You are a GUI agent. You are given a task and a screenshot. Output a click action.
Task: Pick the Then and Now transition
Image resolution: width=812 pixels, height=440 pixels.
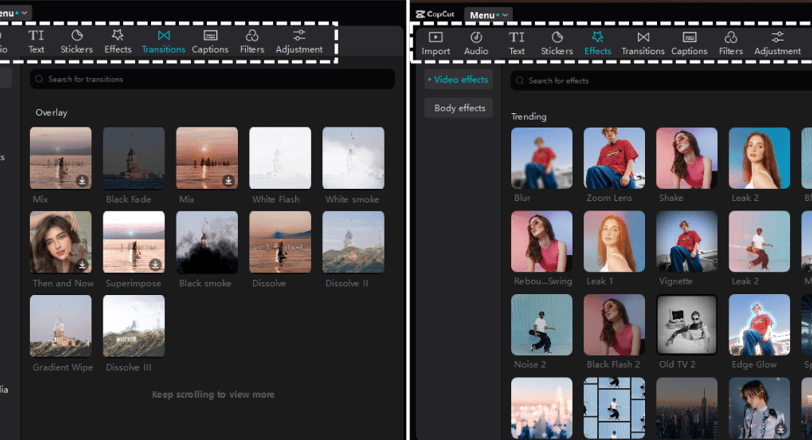[61, 242]
